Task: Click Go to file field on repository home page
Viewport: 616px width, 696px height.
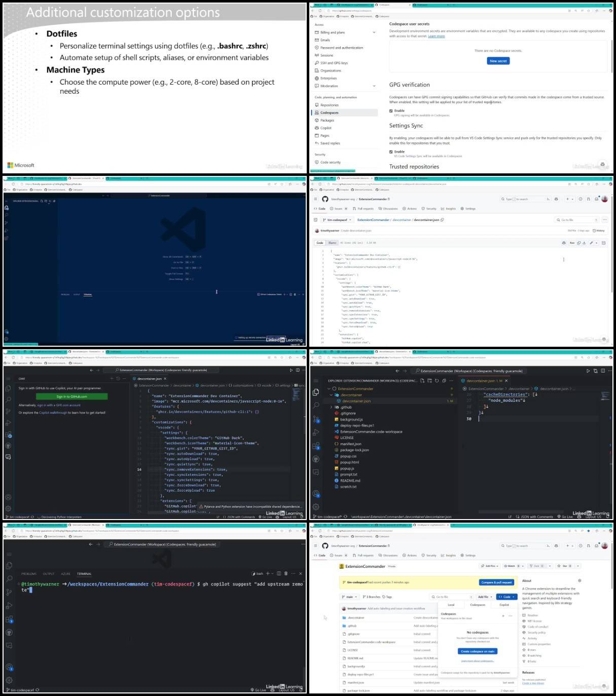Action: point(452,597)
